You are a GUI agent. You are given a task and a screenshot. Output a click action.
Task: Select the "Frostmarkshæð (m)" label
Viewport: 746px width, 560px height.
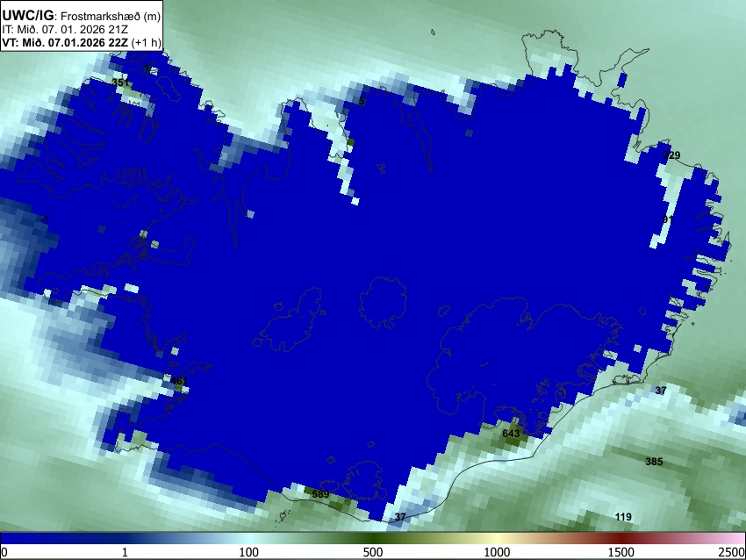(111, 17)
